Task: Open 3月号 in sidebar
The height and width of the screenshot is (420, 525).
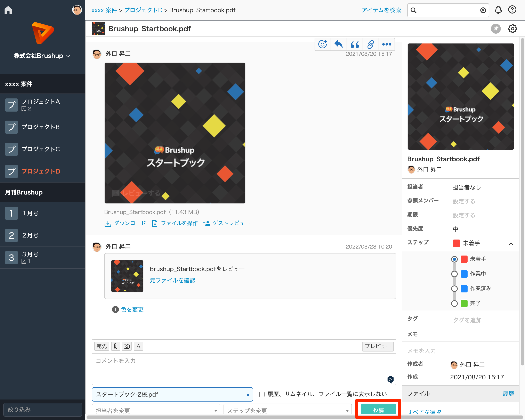Action: (43, 257)
